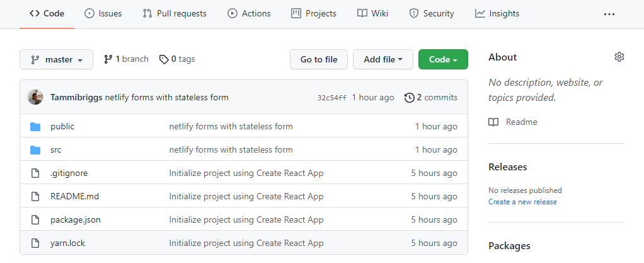This screenshot has height=263, width=644.
Task: Click the src folder icon
Action: click(x=35, y=150)
